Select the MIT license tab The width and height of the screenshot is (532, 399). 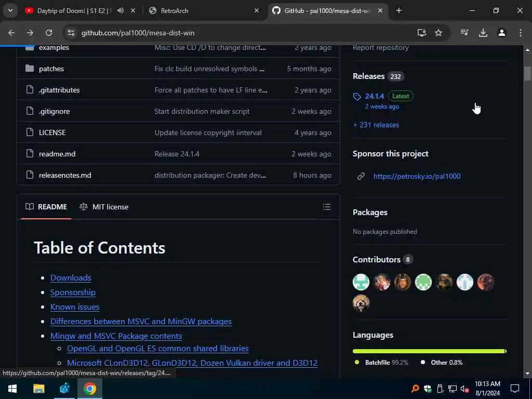pyautogui.click(x=104, y=207)
